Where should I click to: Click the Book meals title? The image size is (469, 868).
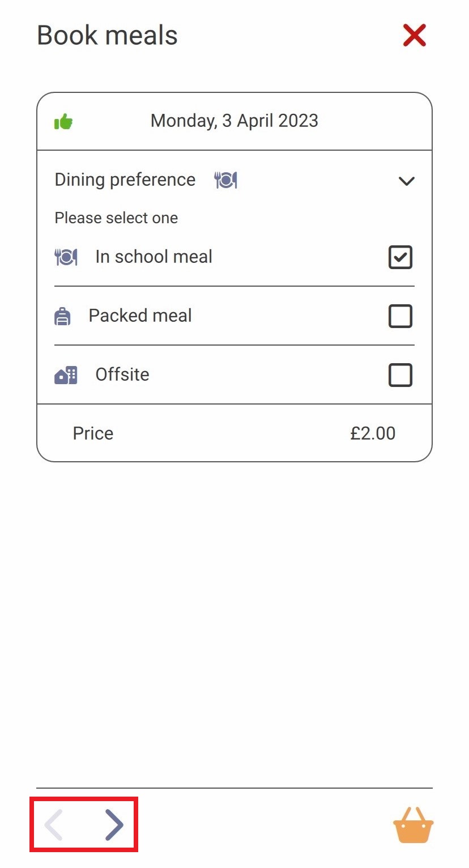108,36
